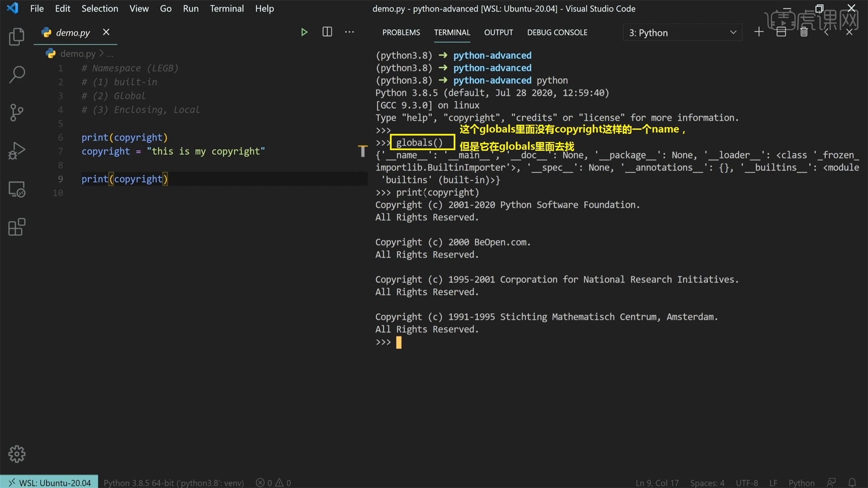This screenshot has width=868, height=488.
Task: Run demo.py with the play button
Action: pos(304,32)
